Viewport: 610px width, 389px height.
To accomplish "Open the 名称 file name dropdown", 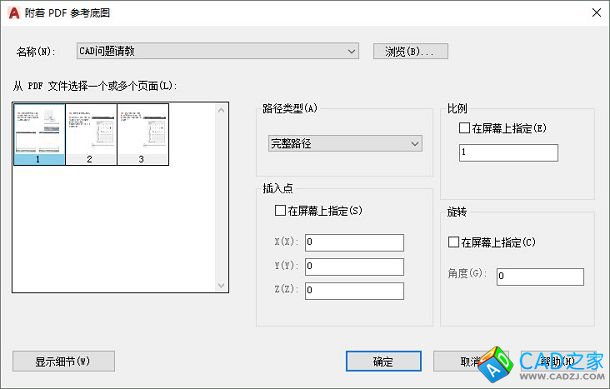I will pos(217,51).
